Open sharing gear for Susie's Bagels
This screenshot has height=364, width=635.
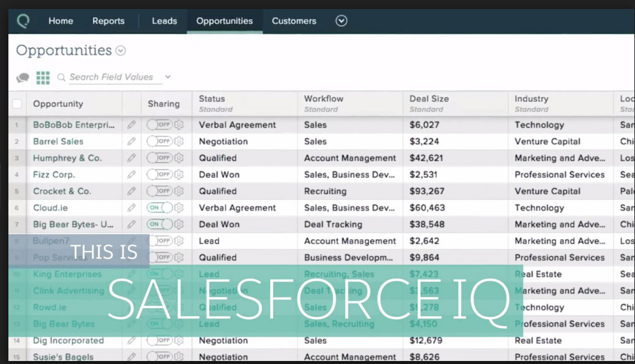tap(179, 357)
